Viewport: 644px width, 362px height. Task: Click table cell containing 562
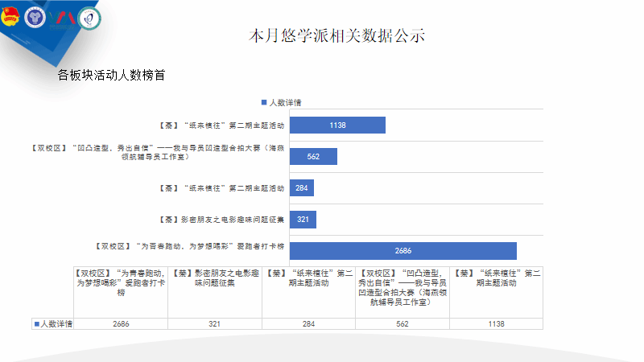pos(402,323)
